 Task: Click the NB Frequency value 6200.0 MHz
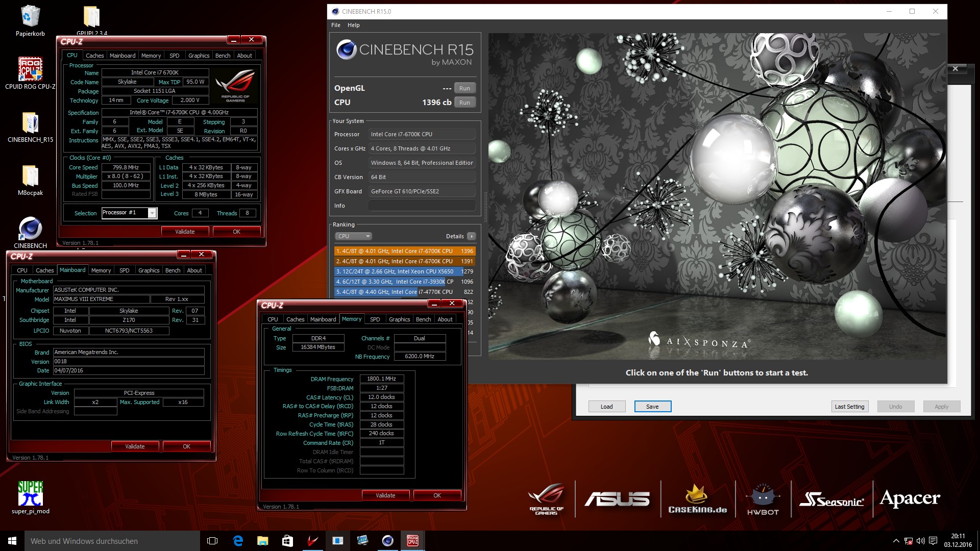coord(420,357)
